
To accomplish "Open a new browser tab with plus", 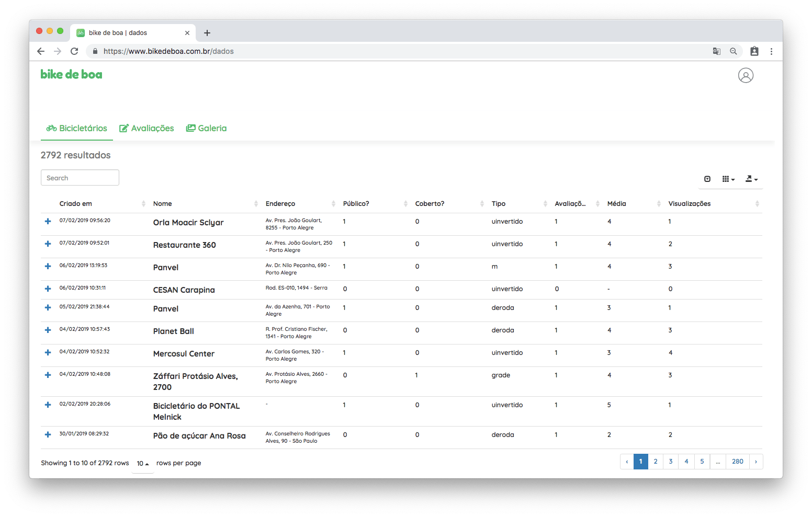I will tap(207, 33).
